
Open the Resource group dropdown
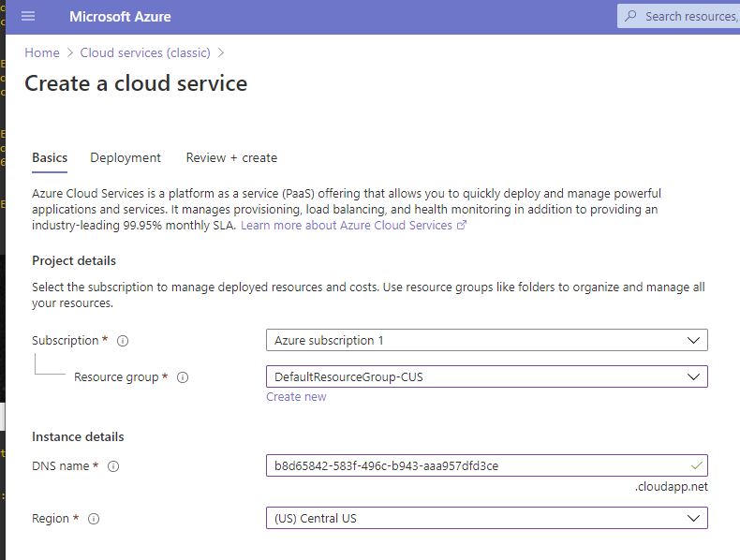(693, 376)
